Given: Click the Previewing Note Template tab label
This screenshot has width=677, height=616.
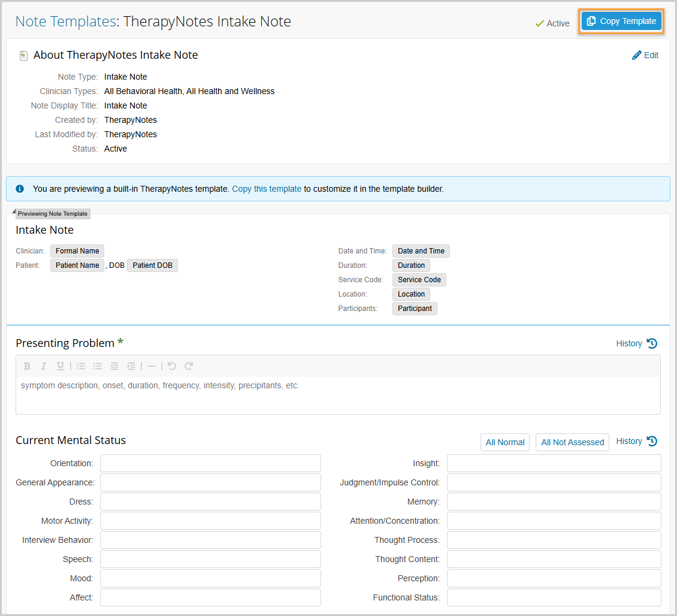Looking at the screenshot, I should pos(53,213).
